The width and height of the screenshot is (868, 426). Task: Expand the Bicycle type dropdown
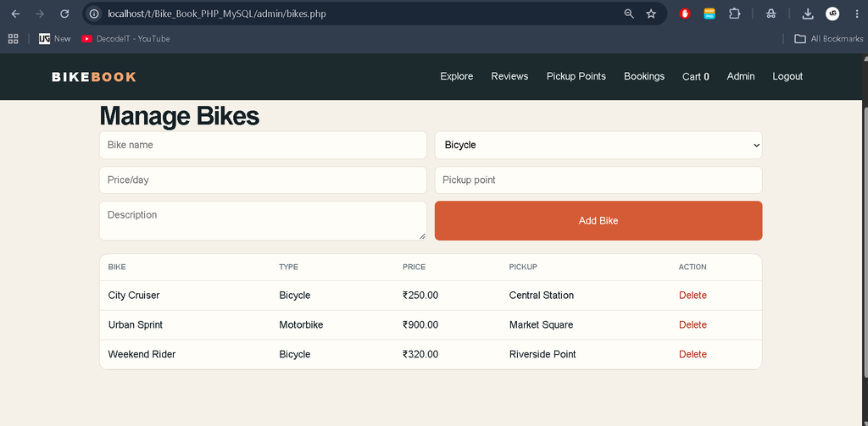(x=598, y=145)
